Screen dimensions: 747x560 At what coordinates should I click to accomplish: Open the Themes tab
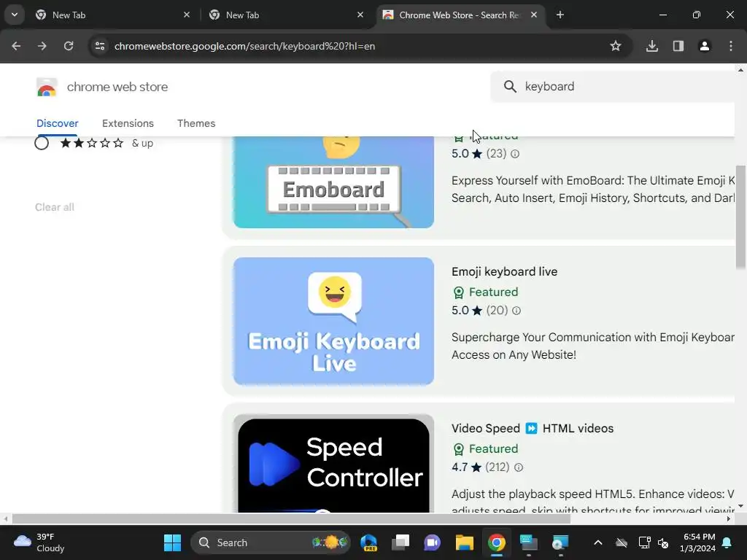[196, 123]
